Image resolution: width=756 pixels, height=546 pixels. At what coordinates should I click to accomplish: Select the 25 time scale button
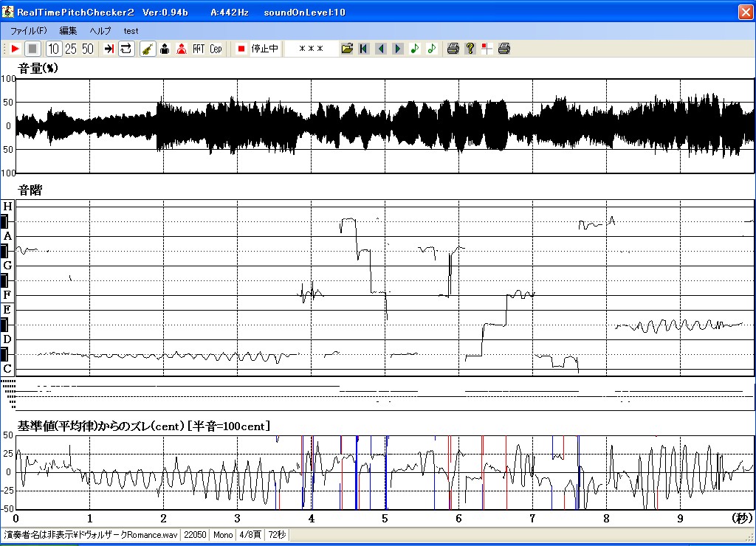pos(70,49)
